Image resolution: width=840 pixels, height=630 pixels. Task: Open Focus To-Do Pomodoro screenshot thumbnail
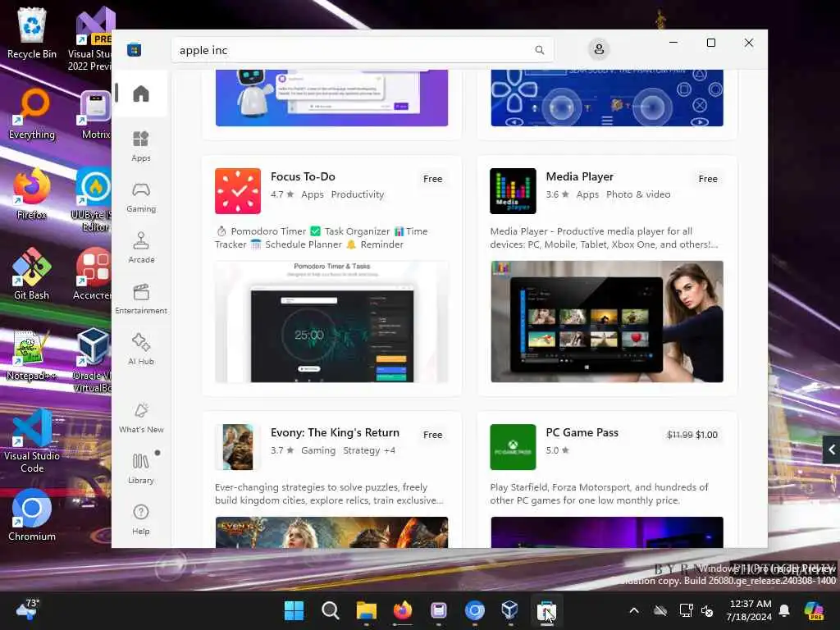click(x=331, y=322)
